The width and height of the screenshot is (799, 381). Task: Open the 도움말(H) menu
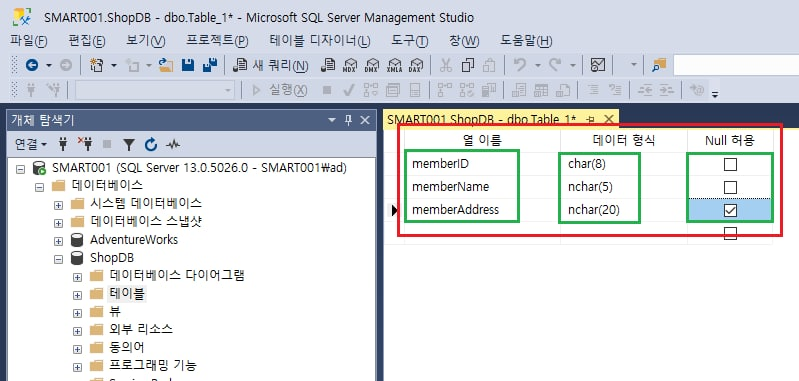click(526, 41)
